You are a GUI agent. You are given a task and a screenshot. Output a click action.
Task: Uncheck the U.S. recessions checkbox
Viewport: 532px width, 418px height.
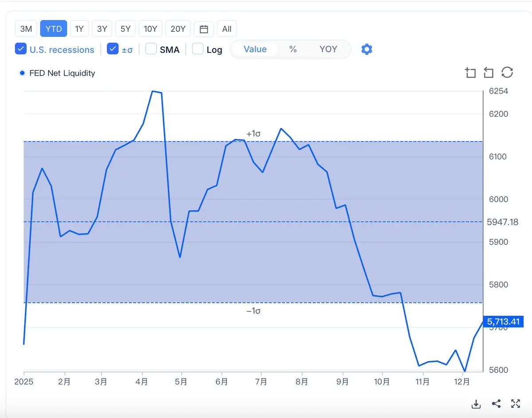21,49
